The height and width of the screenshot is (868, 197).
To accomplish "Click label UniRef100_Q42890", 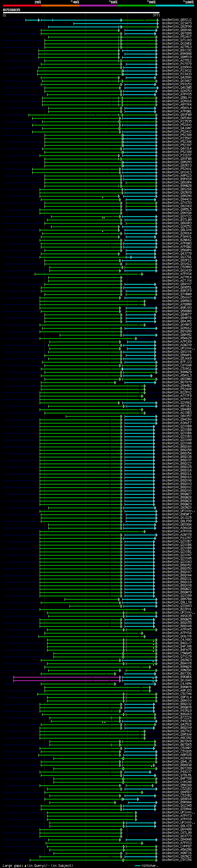I will tap(177, 78).
